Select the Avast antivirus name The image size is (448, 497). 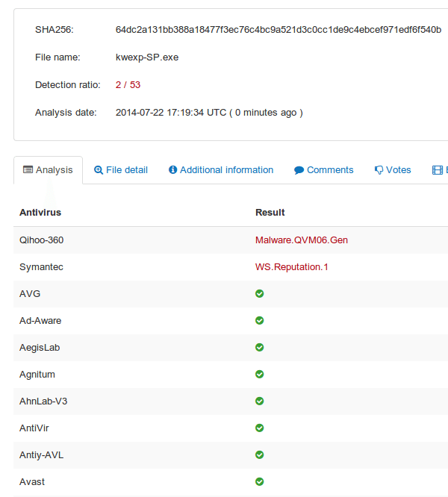point(32,482)
